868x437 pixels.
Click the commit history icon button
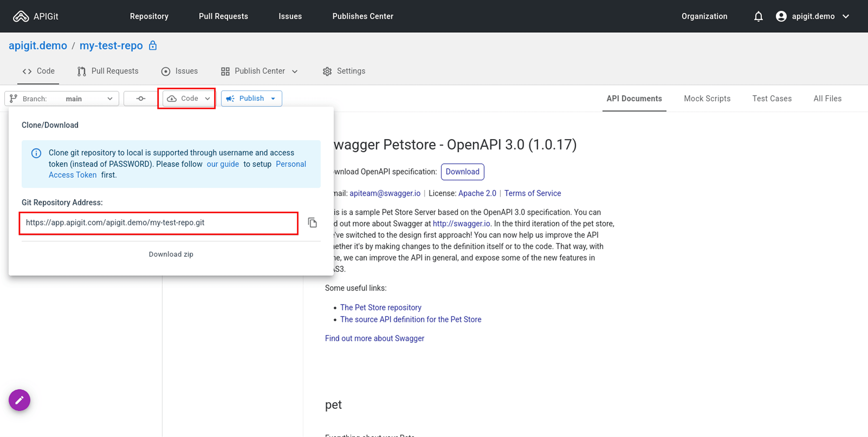141,99
